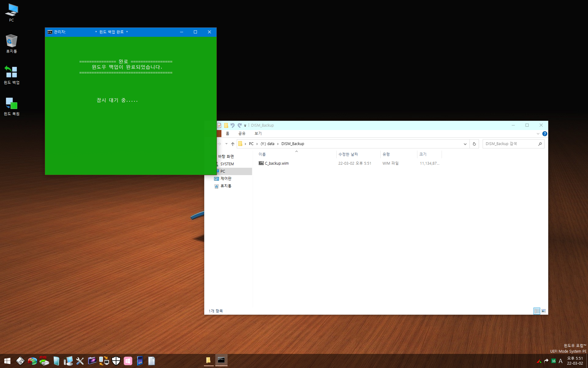The image size is (588, 368).
Task: Open the Customize Quick Access Toolbar dropdown
Action: pos(245,126)
